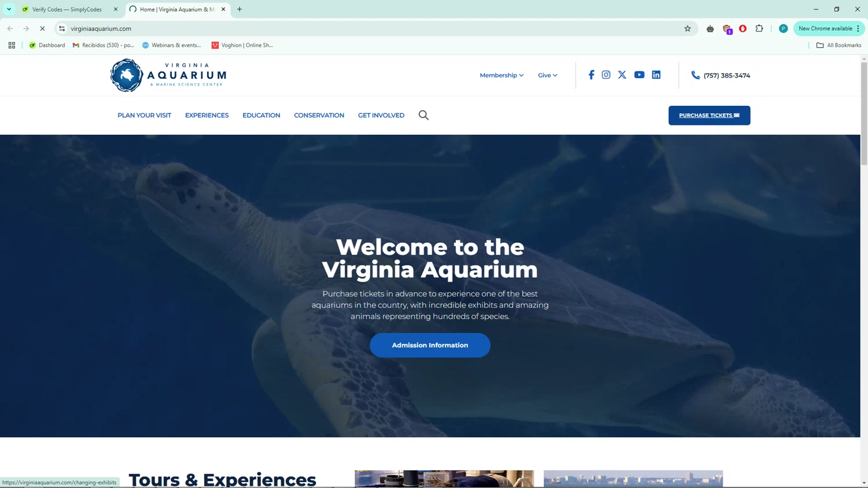The width and height of the screenshot is (868, 488).
Task: Open the Dashboard bookmark
Action: [47, 45]
